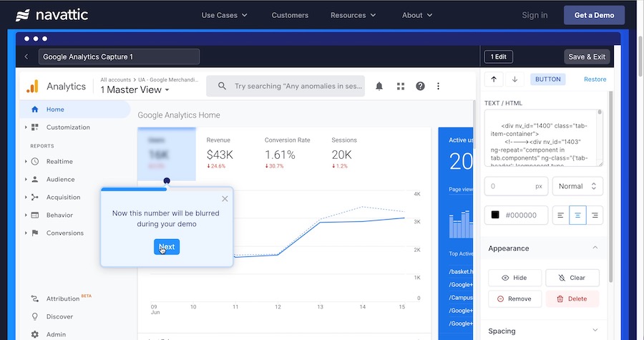This screenshot has width=644, height=340.
Task: Select the down arrow child element button
Action: point(514,79)
